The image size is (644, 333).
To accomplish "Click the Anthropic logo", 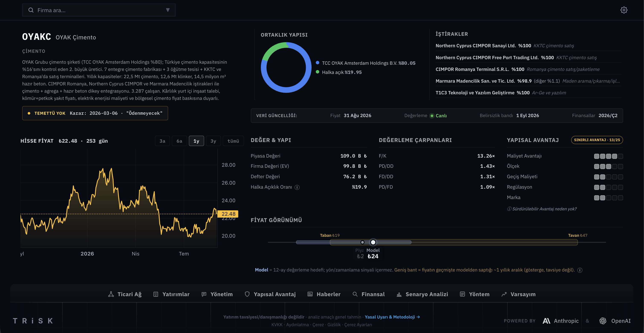I will point(546,321).
